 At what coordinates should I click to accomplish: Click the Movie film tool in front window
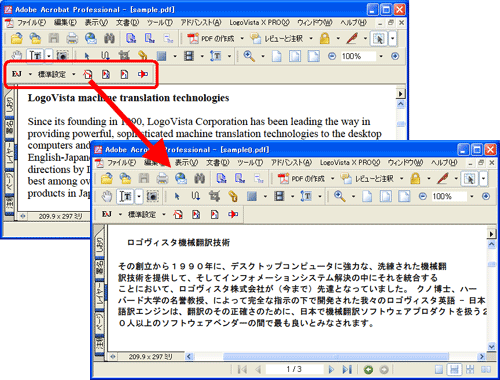(x=279, y=196)
